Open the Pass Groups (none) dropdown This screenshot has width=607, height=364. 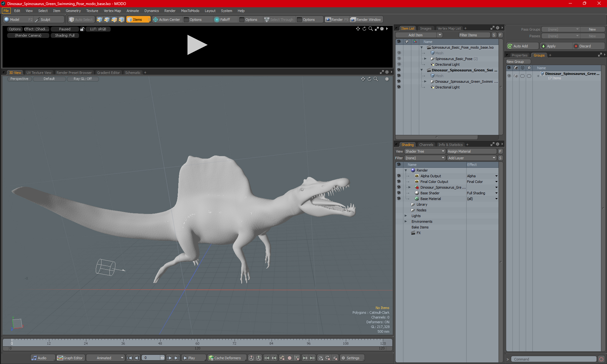[x=561, y=29]
